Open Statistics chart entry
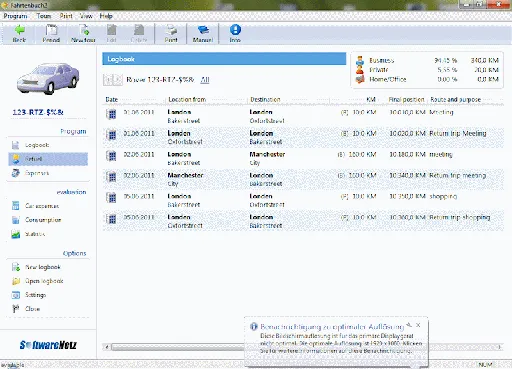This screenshot has width=512, height=369. (x=48, y=234)
